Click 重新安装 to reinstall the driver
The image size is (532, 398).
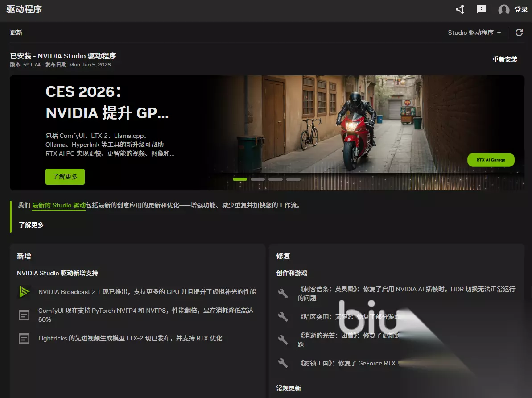coord(505,59)
